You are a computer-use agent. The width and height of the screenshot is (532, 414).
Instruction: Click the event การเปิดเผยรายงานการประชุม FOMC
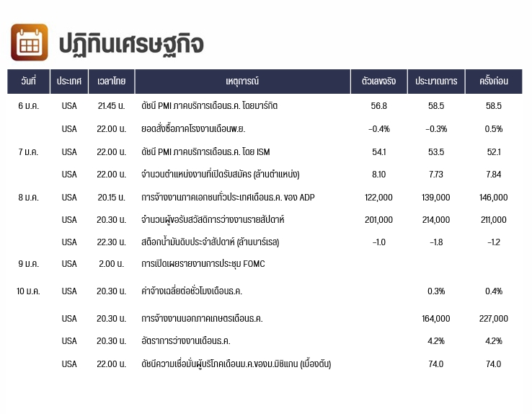click(203, 264)
